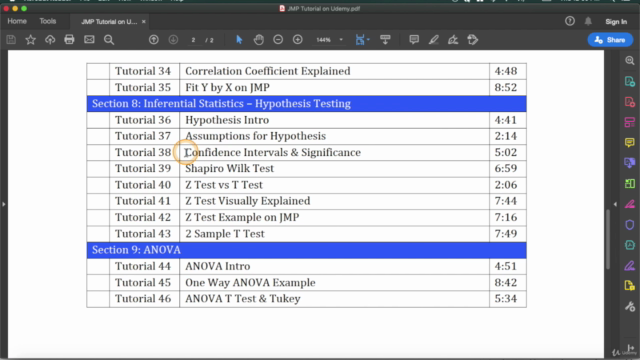The width and height of the screenshot is (640, 360).
Task: Click 'Hypothesis Intro' cell
Action: [x=334, y=120]
